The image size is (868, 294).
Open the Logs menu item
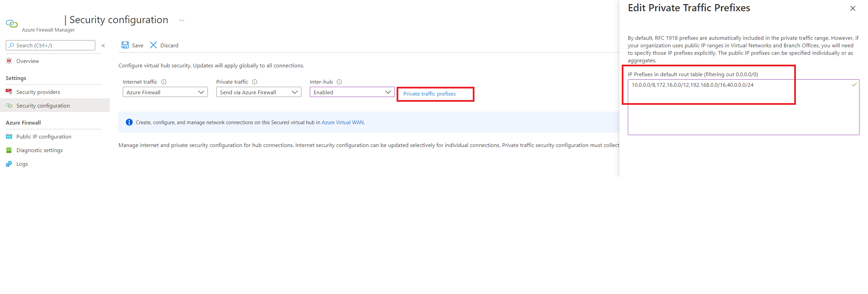tap(22, 164)
